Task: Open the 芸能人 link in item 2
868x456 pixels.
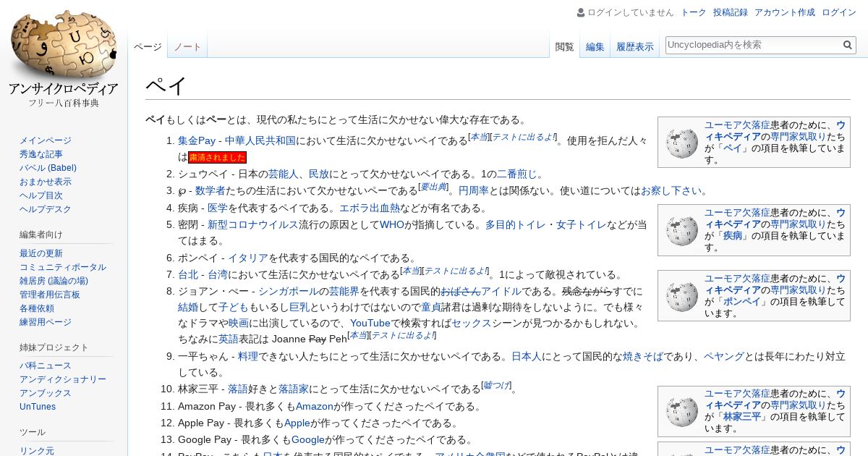Action: point(285,174)
